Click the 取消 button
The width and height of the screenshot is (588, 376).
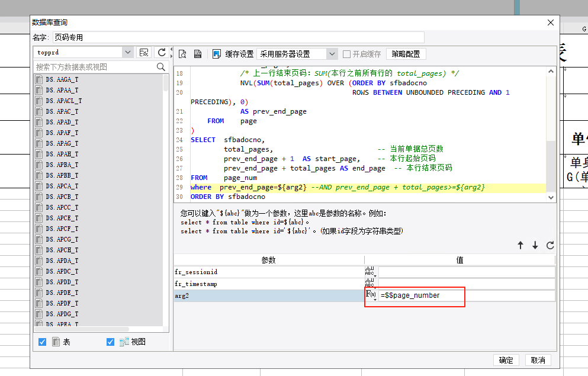(538, 360)
